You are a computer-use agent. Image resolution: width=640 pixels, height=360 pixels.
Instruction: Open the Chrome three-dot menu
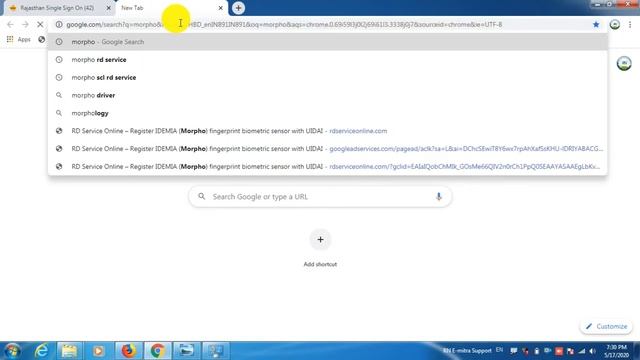point(630,24)
